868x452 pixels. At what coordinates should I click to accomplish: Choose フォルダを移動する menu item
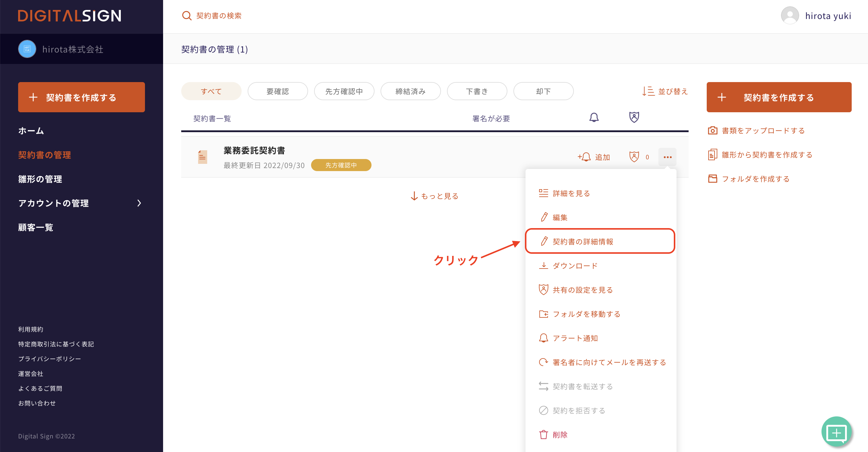[x=600, y=314]
